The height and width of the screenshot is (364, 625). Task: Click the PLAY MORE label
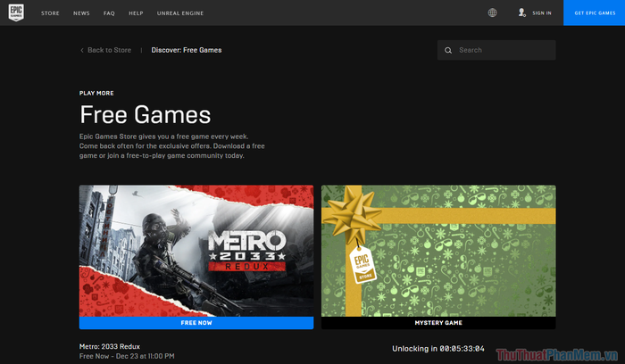pos(96,93)
